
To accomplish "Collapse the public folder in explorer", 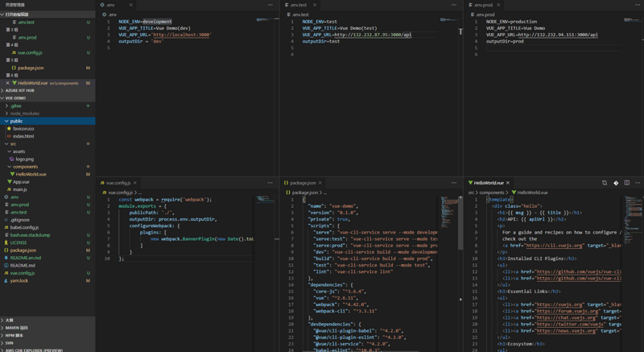I will click(x=16, y=121).
